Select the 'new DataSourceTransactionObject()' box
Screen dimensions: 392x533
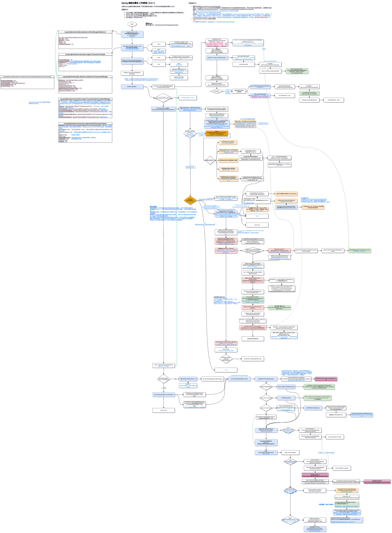(x=216, y=109)
